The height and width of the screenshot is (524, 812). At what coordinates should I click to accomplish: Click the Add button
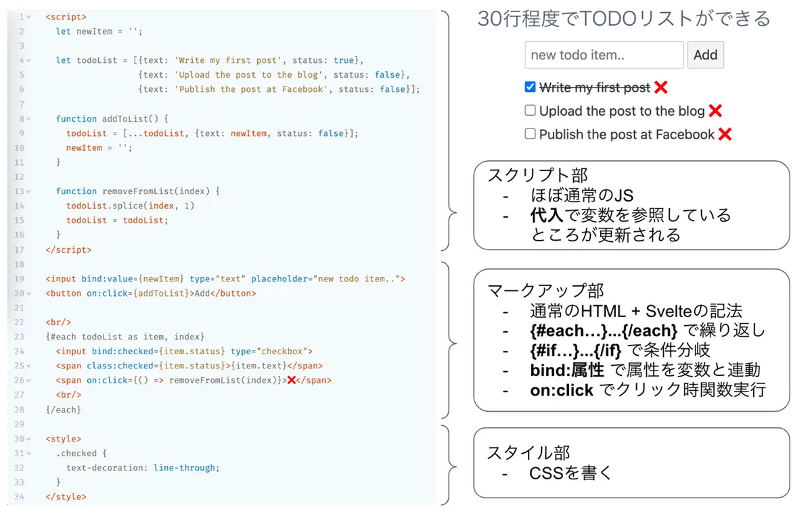pos(706,55)
